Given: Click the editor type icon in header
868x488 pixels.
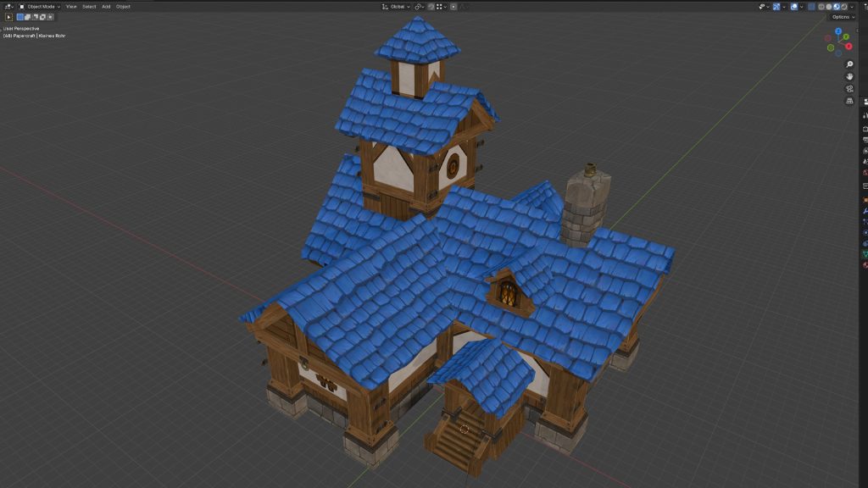Looking at the screenshot, I should click(x=8, y=6).
